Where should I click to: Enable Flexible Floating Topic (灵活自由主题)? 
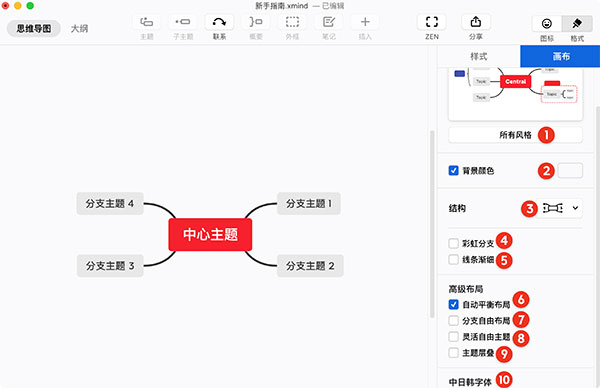453,336
